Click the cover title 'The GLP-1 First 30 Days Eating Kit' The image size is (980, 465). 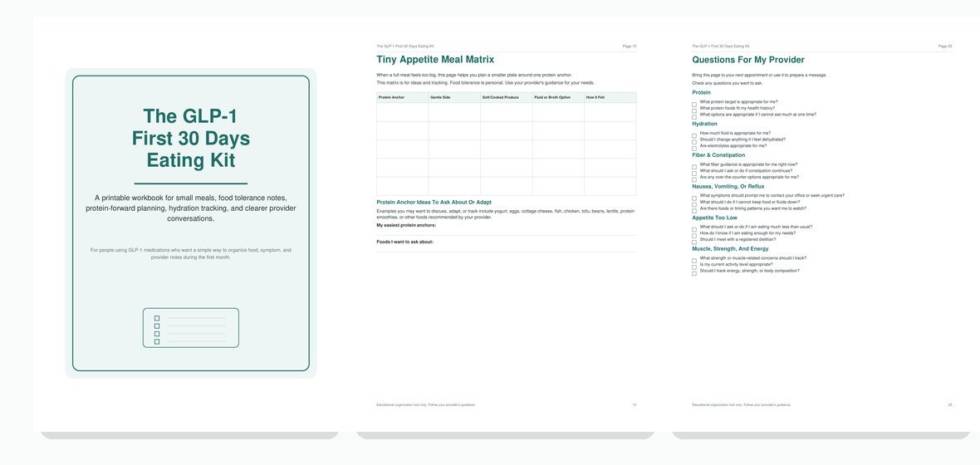[x=191, y=138]
